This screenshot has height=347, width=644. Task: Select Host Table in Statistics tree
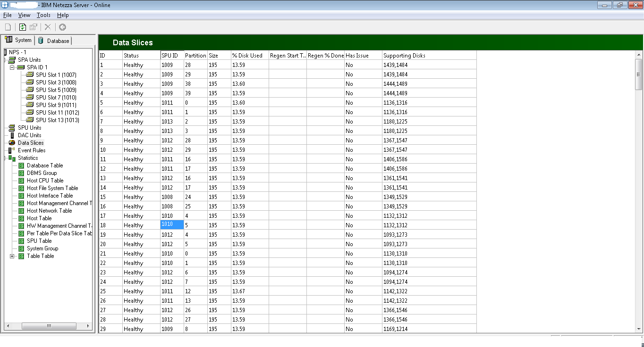point(39,218)
